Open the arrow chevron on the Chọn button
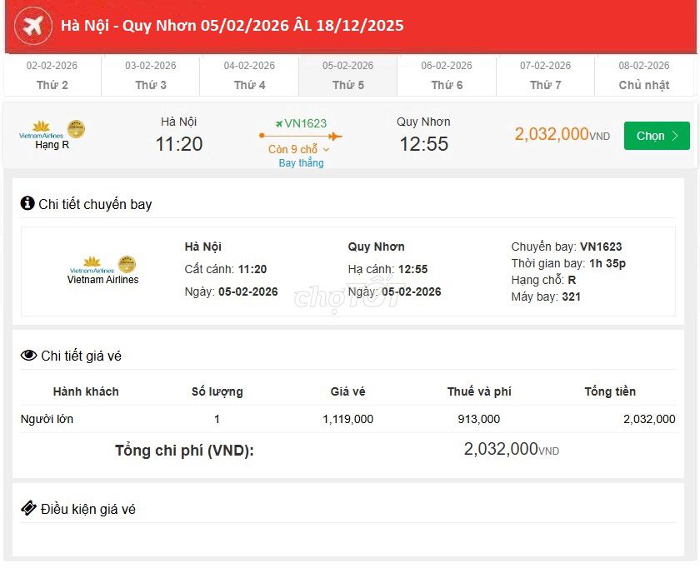This screenshot has height=588, width=700. [677, 136]
